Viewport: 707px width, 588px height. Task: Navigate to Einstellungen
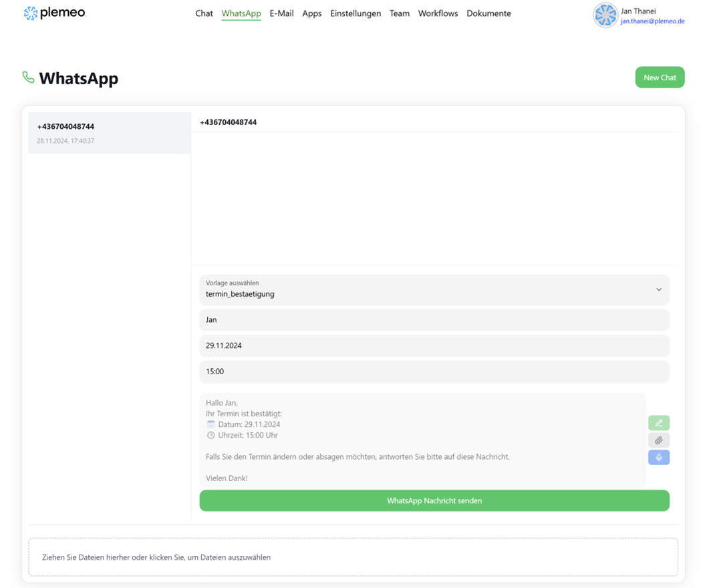(355, 13)
